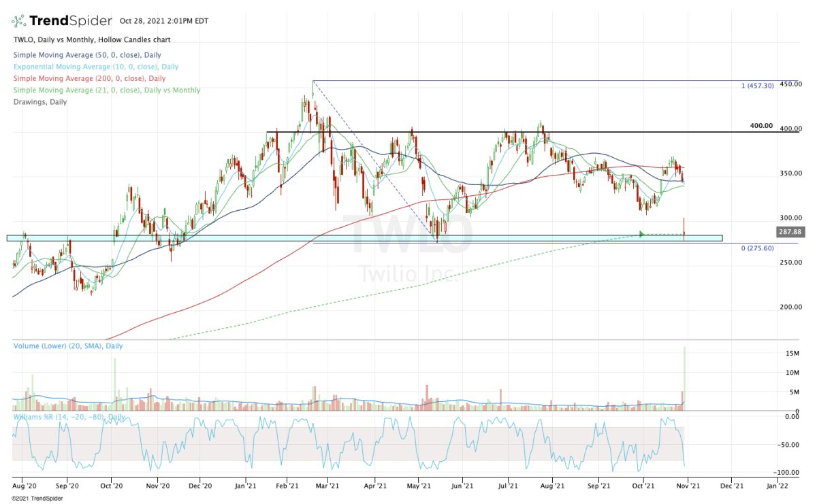
Task: Click the '1 (457.30)' Fibonacci level label
Action: pos(758,86)
